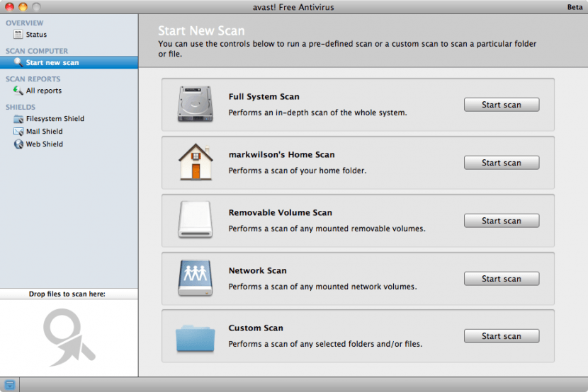
Task: Click the Start New Scan page heading
Action: (201, 30)
